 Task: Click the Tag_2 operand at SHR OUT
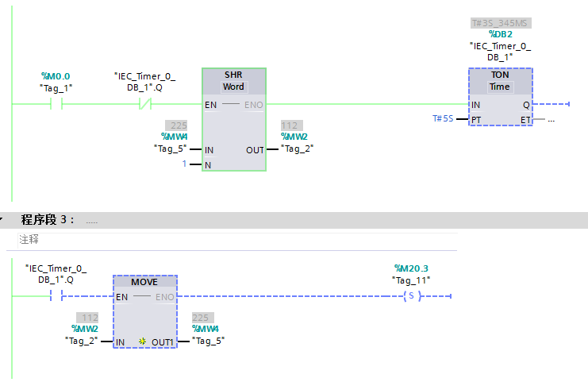tap(299, 149)
